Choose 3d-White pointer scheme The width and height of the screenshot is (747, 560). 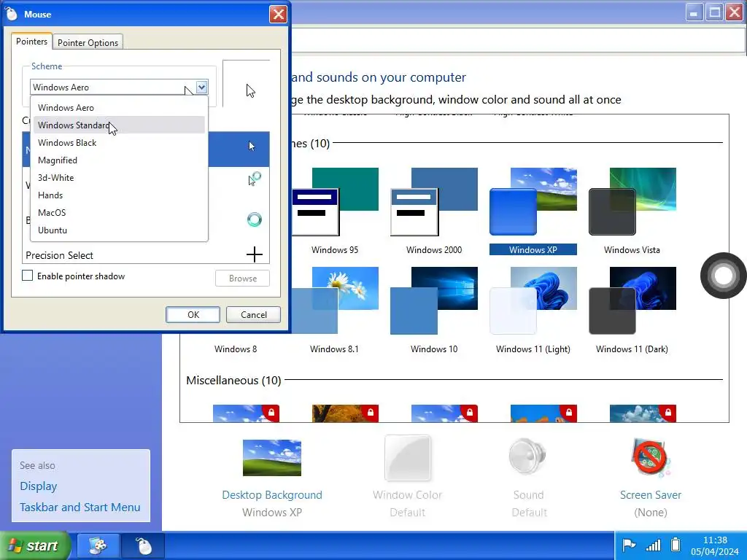pos(119,178)
